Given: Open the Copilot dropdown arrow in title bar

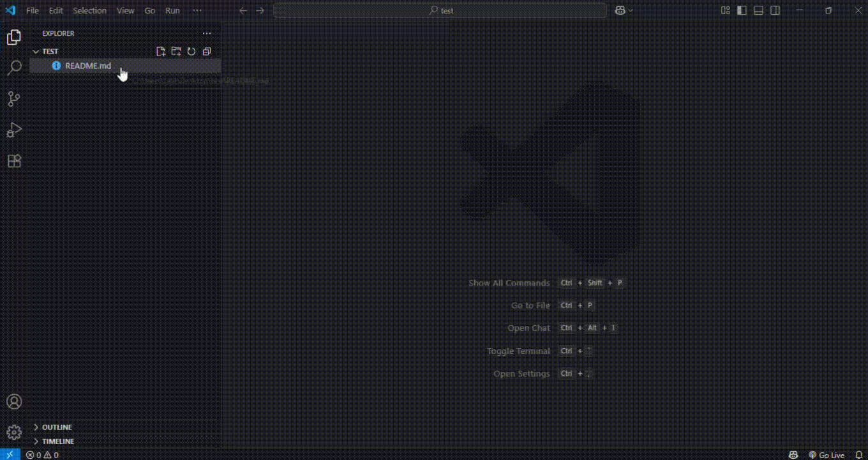Looking at the screenshot, I should (631, 10).
